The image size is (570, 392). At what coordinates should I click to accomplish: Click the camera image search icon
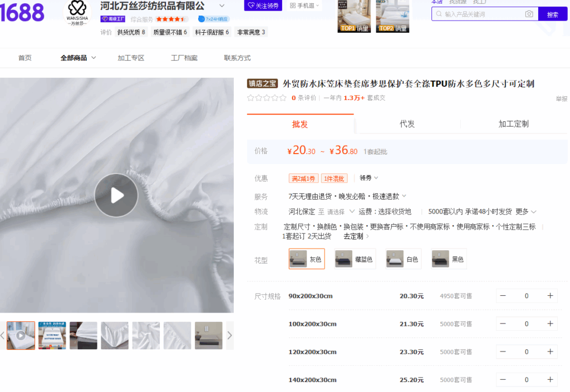529,14
